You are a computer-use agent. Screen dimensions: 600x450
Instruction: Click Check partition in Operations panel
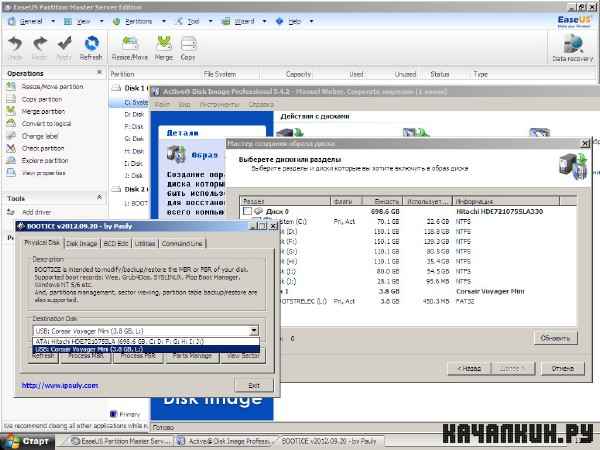point(43,148)
